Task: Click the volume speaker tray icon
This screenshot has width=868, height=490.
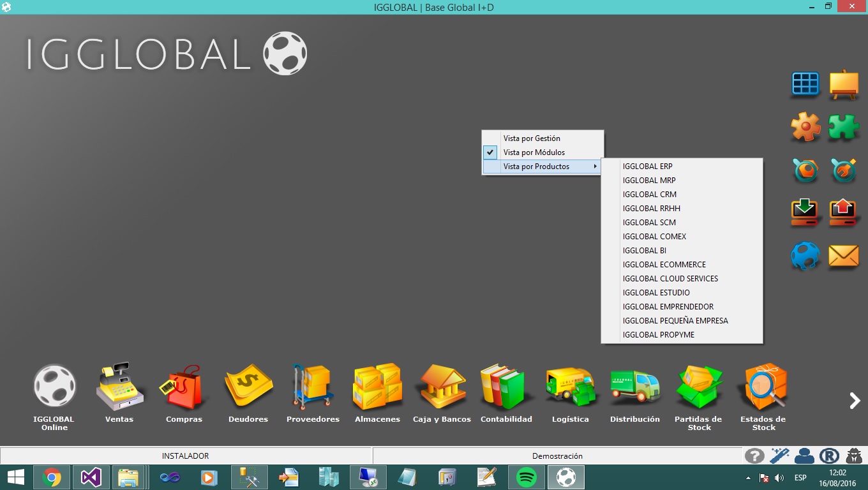Action: click(779, 478)
